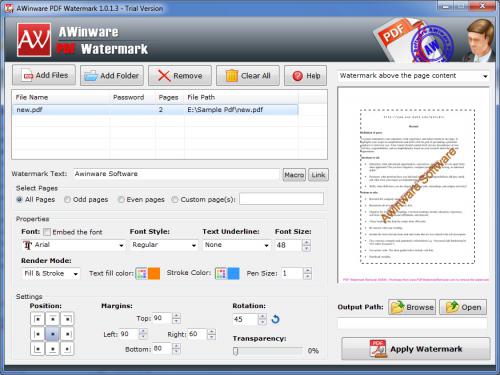Open the watermark above page content dropdown

tap(413, 76)
